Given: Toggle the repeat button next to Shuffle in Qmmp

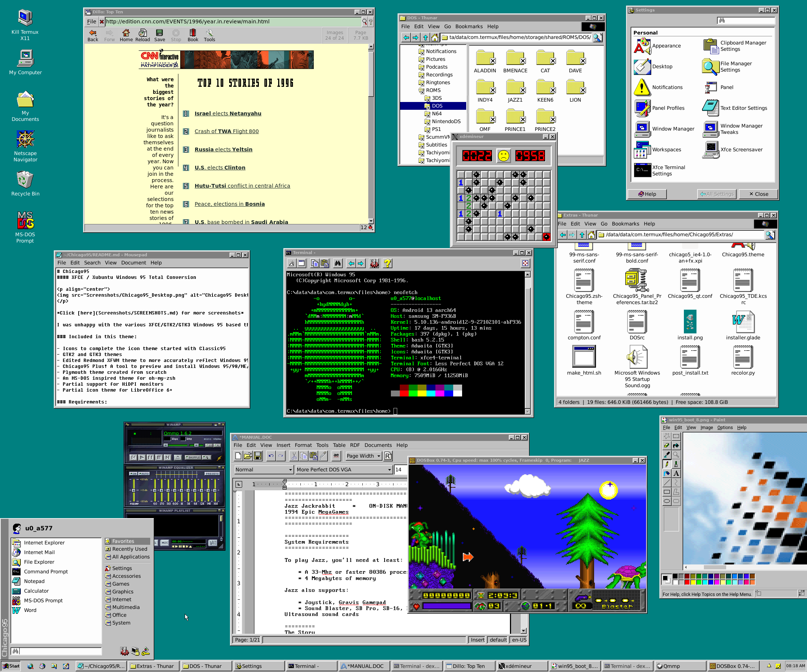Looking at the screenshot, I should 207,458.
